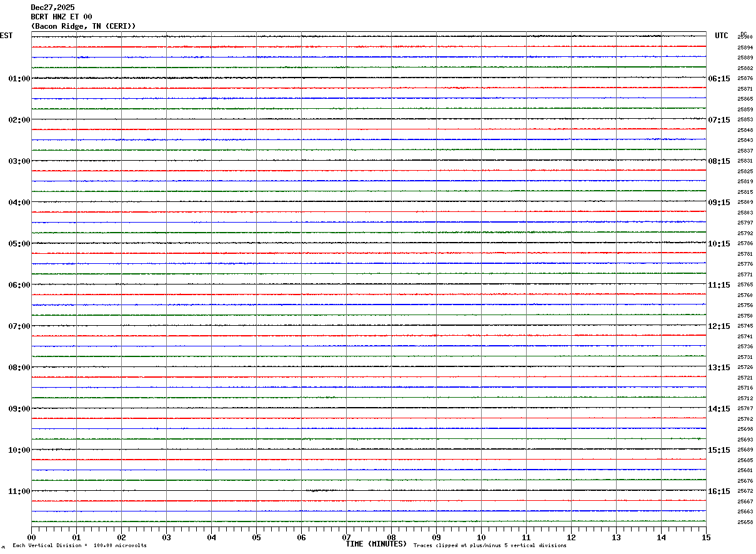
Task: Click the 08:15 UTC time label
Action: click(x=719, y=161)
